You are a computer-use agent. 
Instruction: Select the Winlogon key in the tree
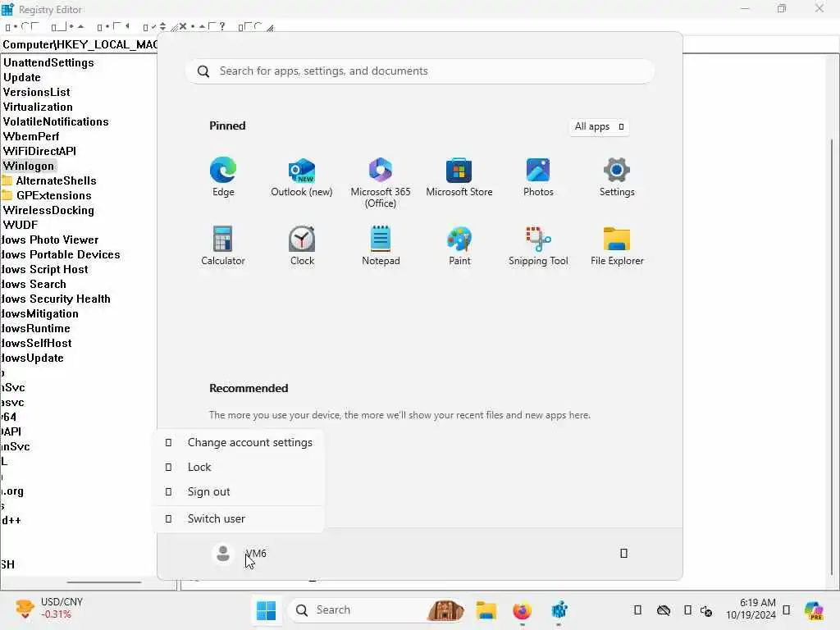pos(29,166)
